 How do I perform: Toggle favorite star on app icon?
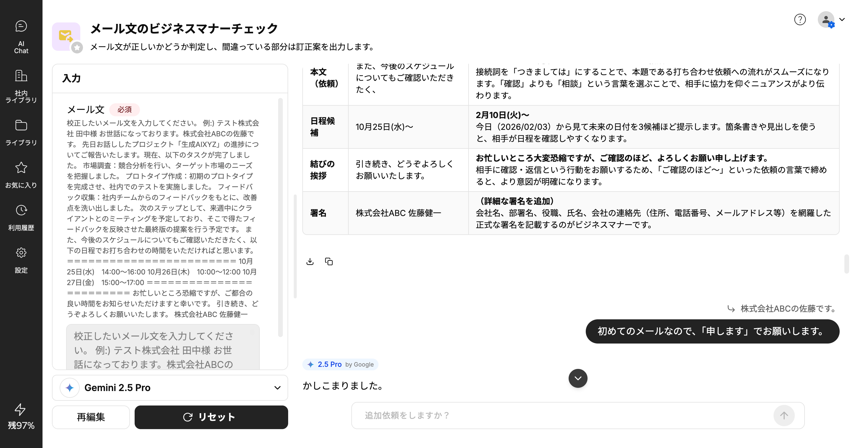(x=77, y=48)
